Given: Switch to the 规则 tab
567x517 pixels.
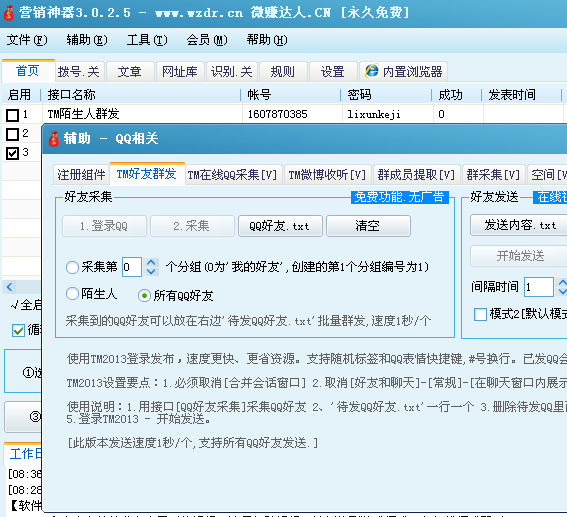Looking at the screenshot, I should click(283, 71).
